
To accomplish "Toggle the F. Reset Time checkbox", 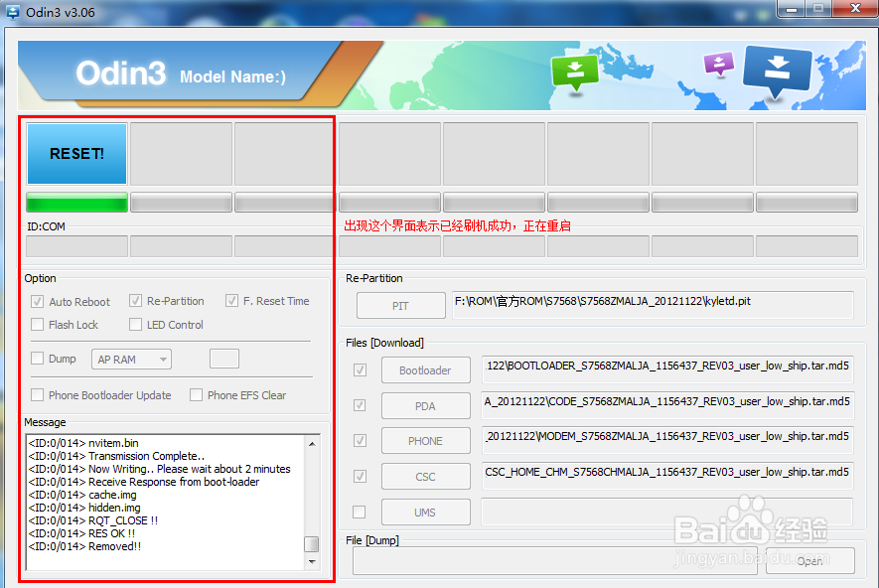I will click(231, 301).
